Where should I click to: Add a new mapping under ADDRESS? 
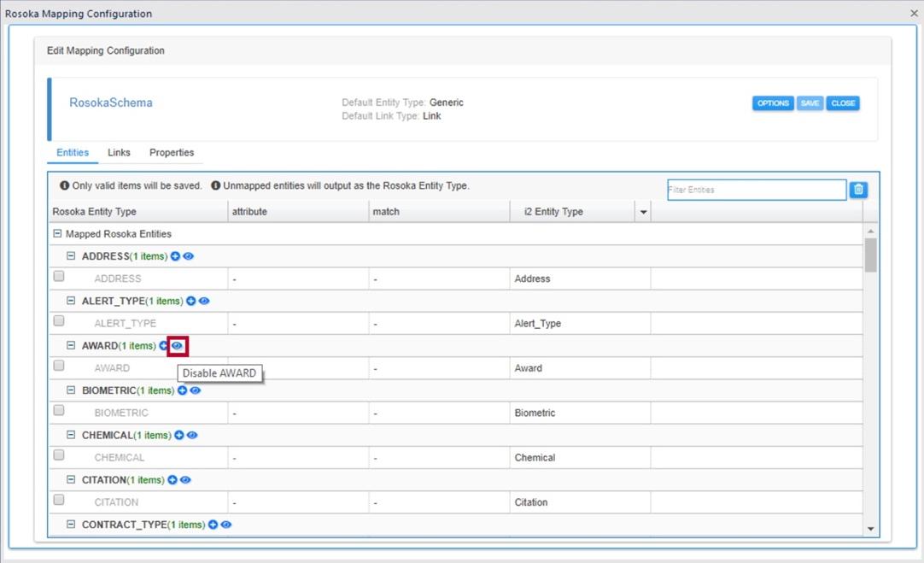point(174,255)
